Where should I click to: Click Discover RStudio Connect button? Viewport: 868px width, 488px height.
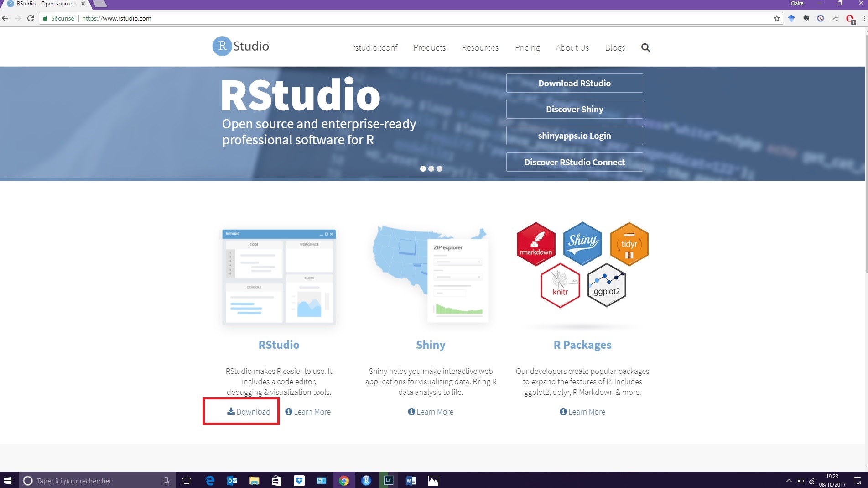coord(575,162)
